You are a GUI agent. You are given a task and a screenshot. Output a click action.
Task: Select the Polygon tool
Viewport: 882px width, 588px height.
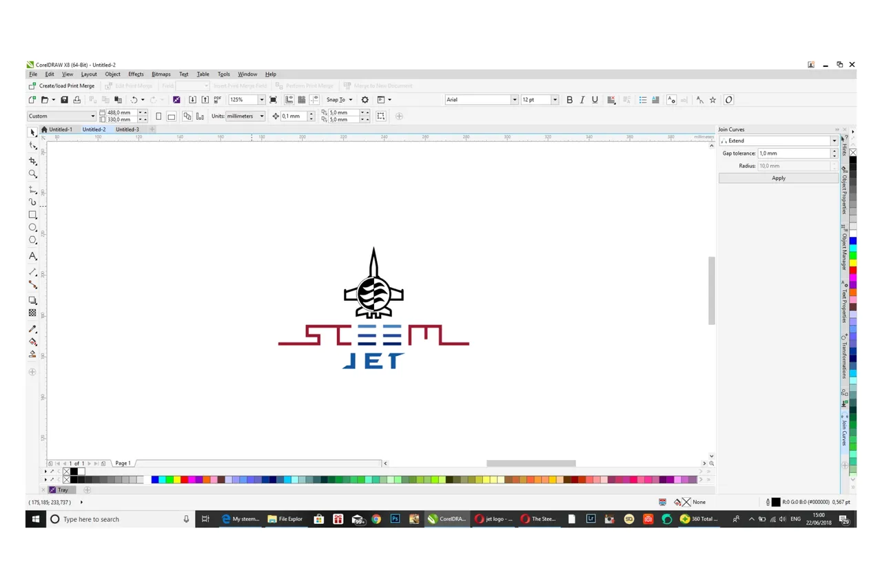pyautogui.click(x=32, y=240)
